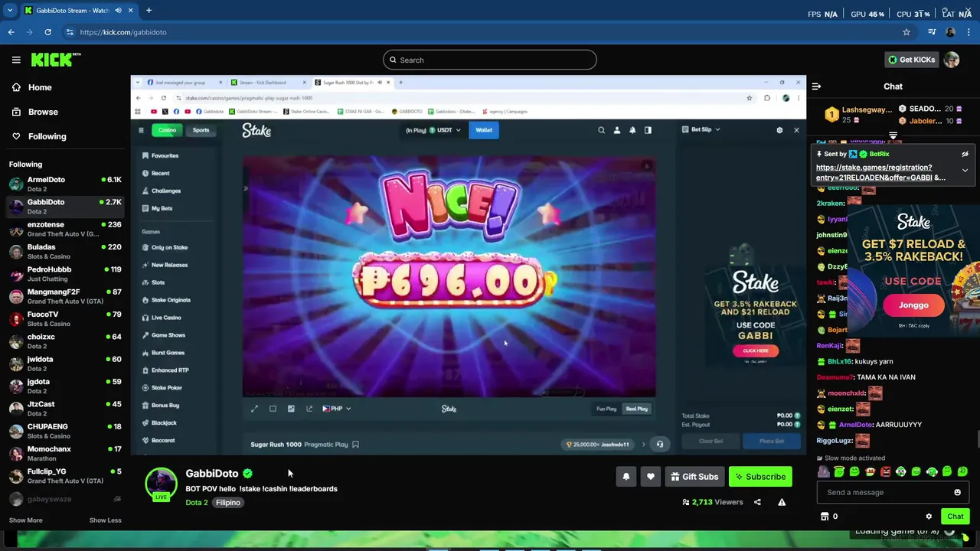Bookmark this page star icon
The width and height of the screenshot is (980, 551).
coord(906,32)
